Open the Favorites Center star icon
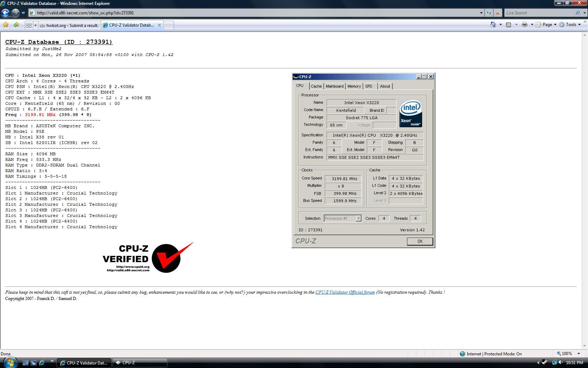This screenshot has width=588, height=368. click(6, 25)
